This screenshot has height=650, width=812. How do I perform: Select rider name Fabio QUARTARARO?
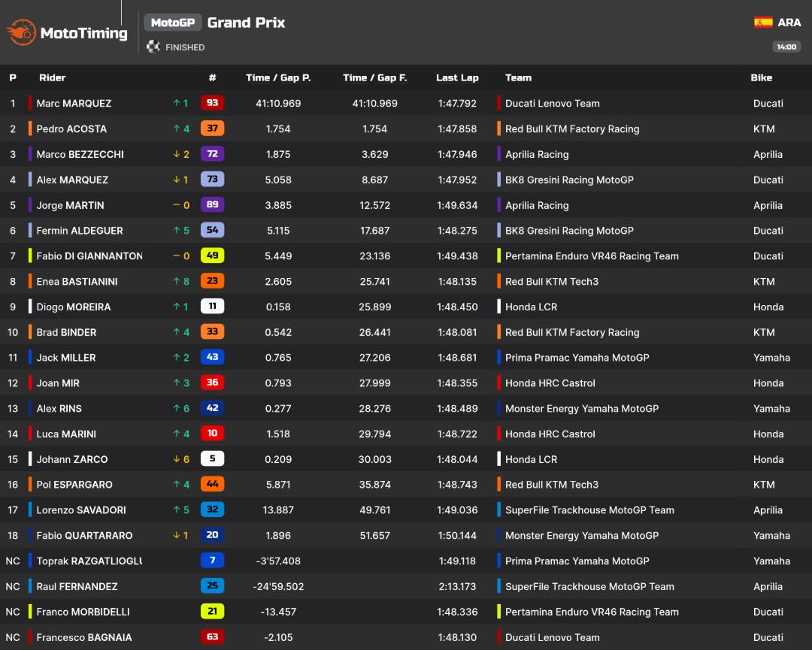tap(84, 536)
